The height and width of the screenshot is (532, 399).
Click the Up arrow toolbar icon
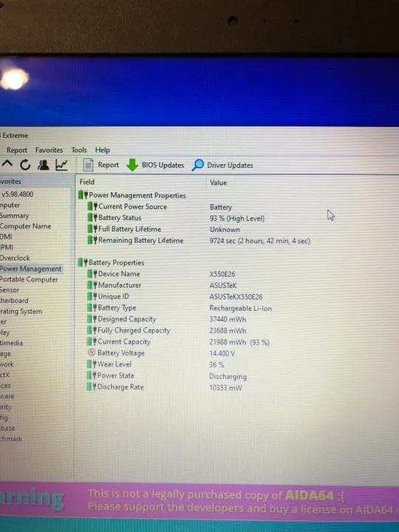[x=7, y=164]
